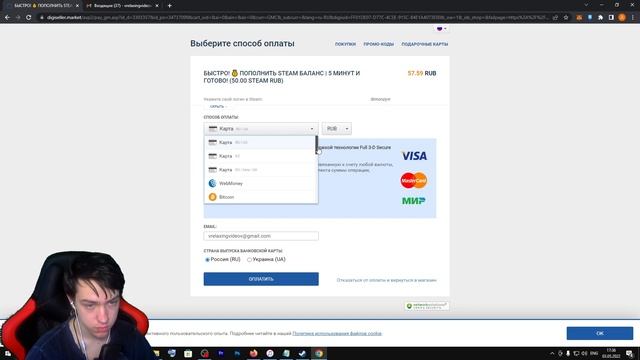Open the Photoshop icon in taskbar
Image resolution: width=640 pixels, height=360 pixels.
coord(237,353)
